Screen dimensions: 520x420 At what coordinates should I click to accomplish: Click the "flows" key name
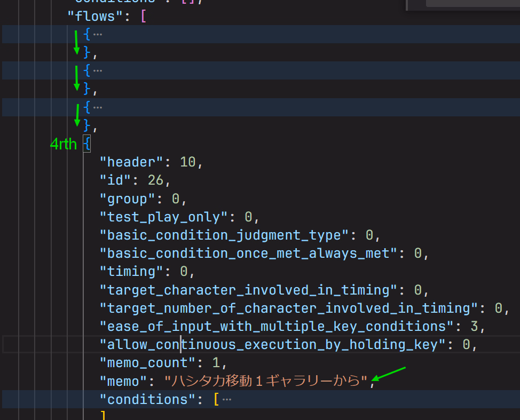click(91, 16)
